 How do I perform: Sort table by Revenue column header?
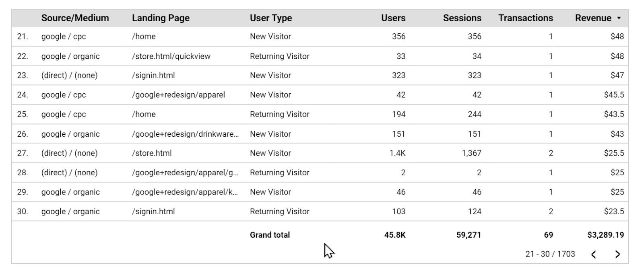(x=593, y=18)
